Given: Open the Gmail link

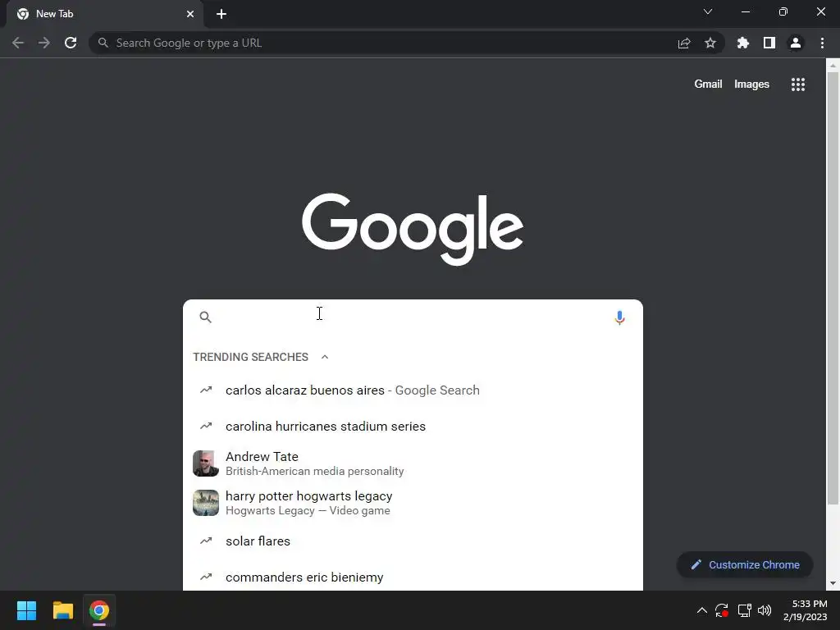Looking at the screenshot, I should point(708,84).
